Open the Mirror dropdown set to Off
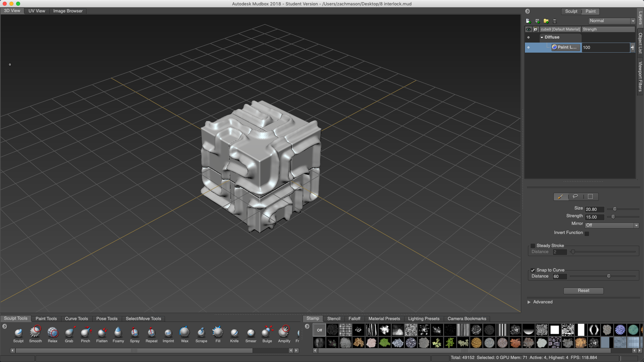Image resolution: width=644 pixels, height=362 pixels. coord(612,225)
